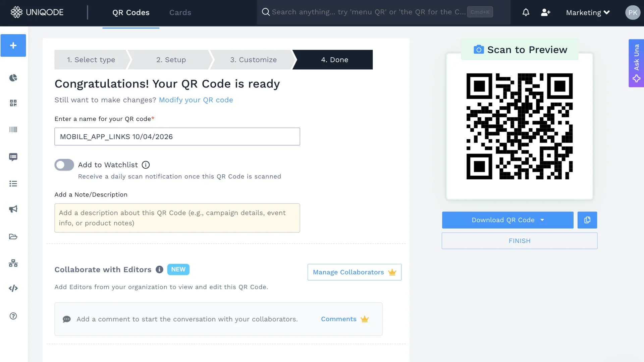Open the analytics pie chart sidebar icon
The width and height of the screenshot is (644, 362).
[13, 78]
